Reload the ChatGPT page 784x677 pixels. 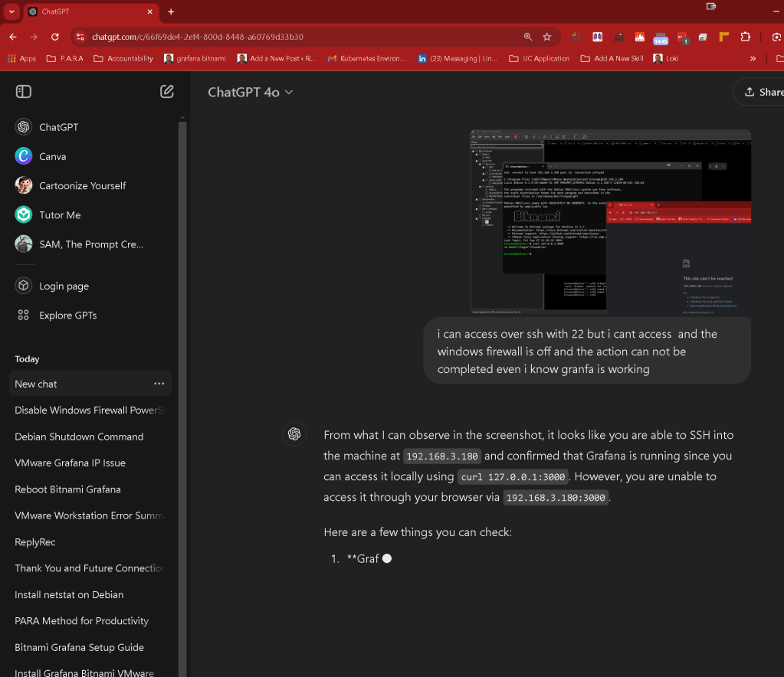click(x=55, y=37)
